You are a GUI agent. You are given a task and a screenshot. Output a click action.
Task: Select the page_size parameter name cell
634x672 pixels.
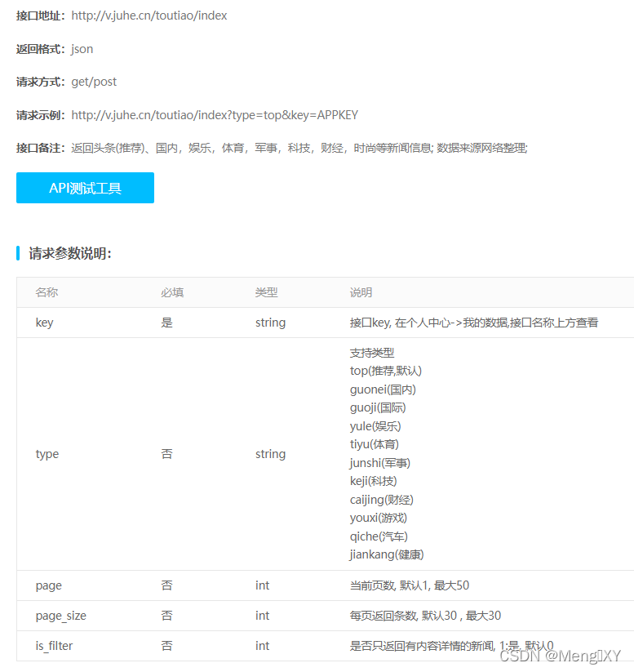61,616
